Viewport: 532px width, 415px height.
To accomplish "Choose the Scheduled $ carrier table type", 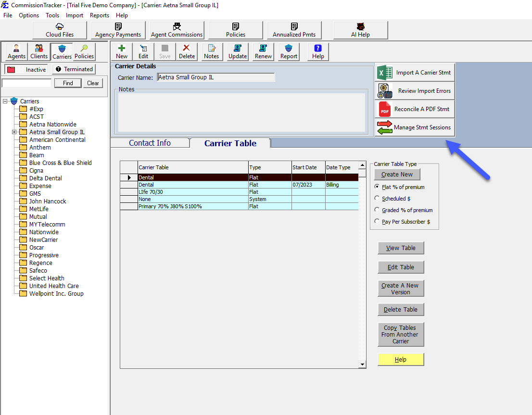I will [x=377, y=199].
